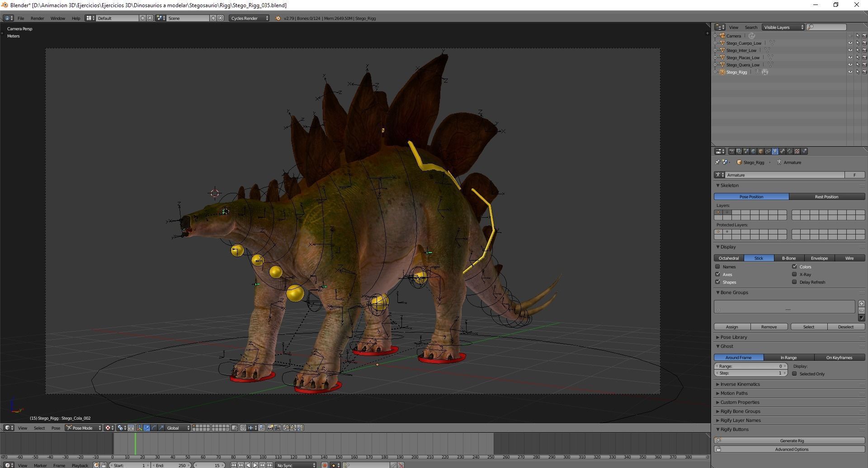Expand the Stego_Quera_Low tree node
This screenshot has width=868, height=468.
pyautogui.click(x=715, y=65)
